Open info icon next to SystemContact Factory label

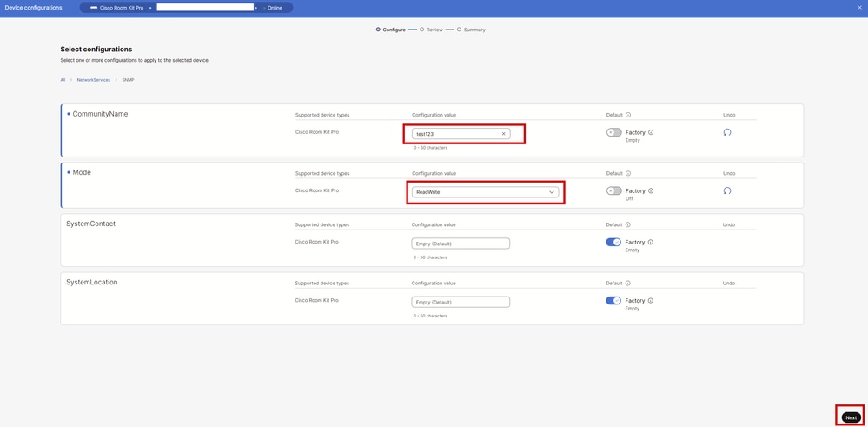(651, 242)
